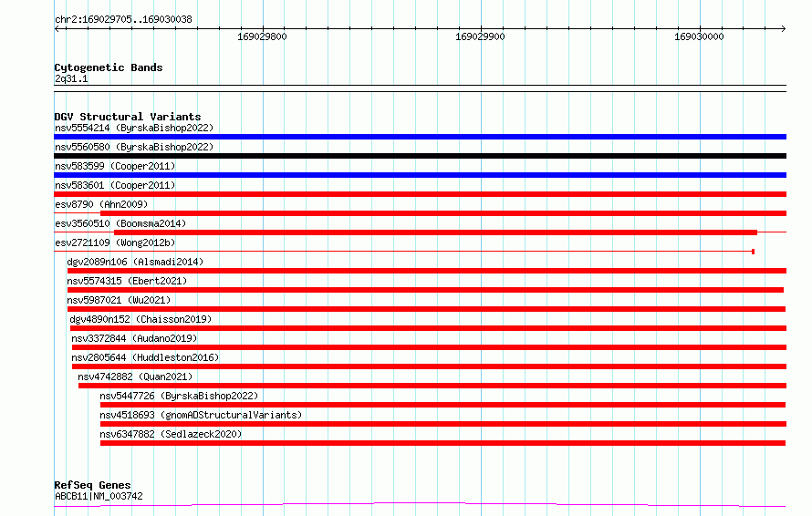
Task: Open the esv8790 (Ahn2009) variant
Action: (x=101, y=204)
